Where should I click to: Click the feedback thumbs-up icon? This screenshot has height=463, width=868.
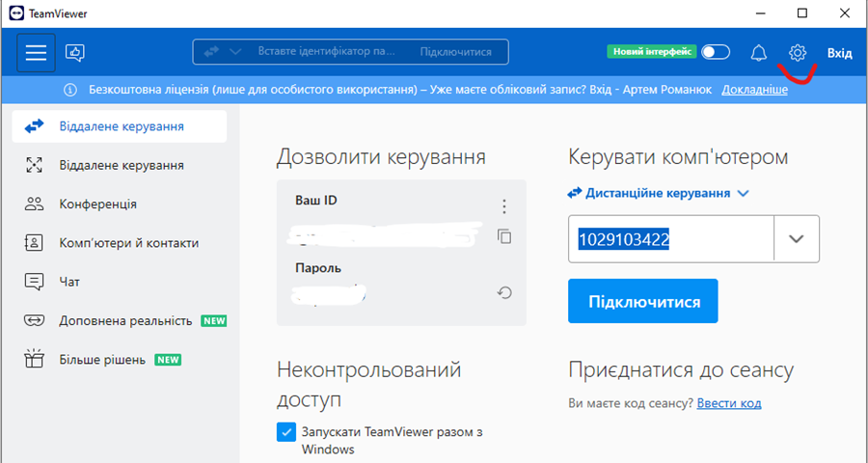point(75,52)
